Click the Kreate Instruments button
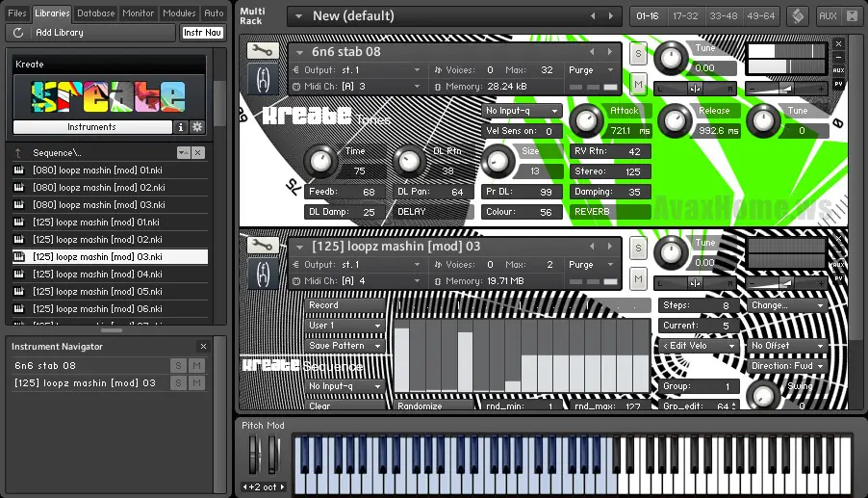 (x=91, y=127)
